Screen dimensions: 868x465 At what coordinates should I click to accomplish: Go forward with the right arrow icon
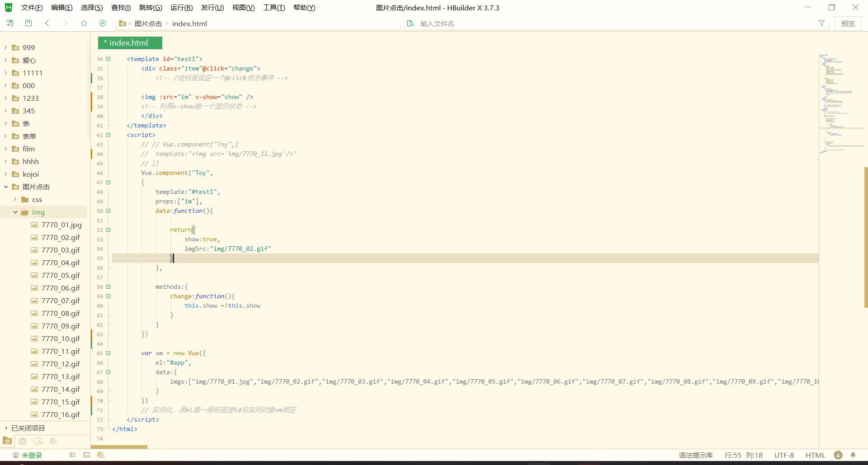click(x=66, y=23)
